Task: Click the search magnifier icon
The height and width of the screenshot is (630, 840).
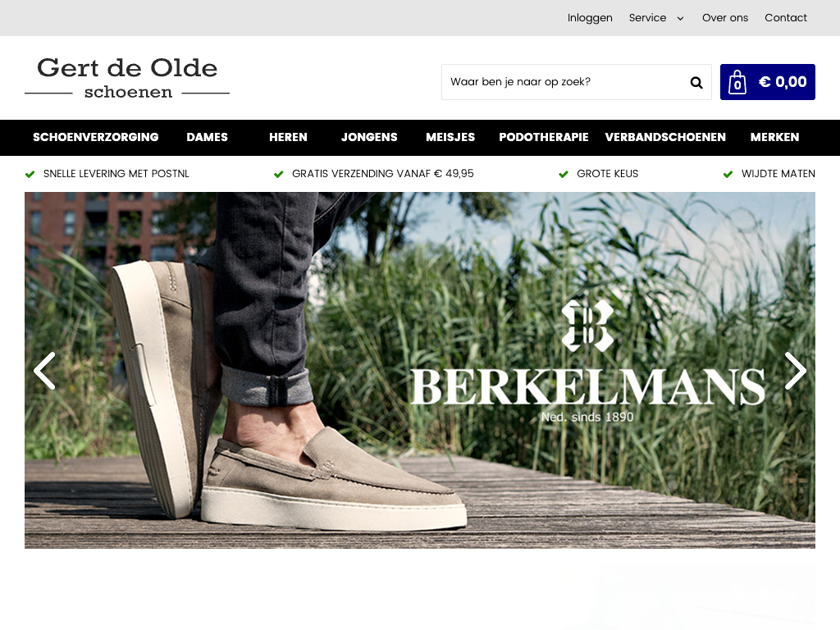Action: [696, 83]
